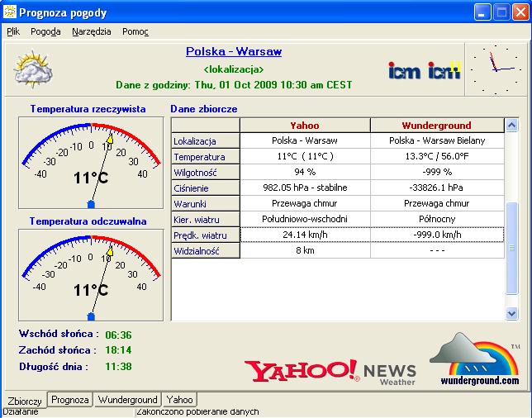The width and height of the screenshot is (532, 418).
Task: Minimize the Prognoza pogody window
Action: click(482, 12)
